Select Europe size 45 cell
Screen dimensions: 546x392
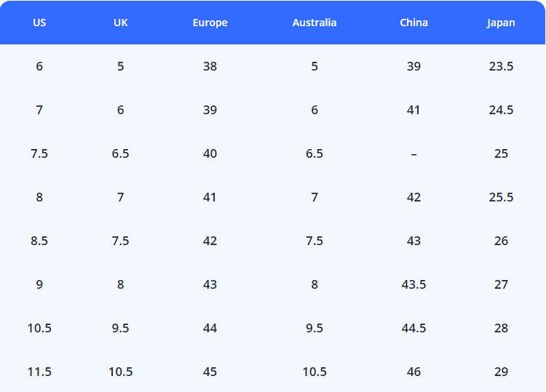click(x=210, y=372)
